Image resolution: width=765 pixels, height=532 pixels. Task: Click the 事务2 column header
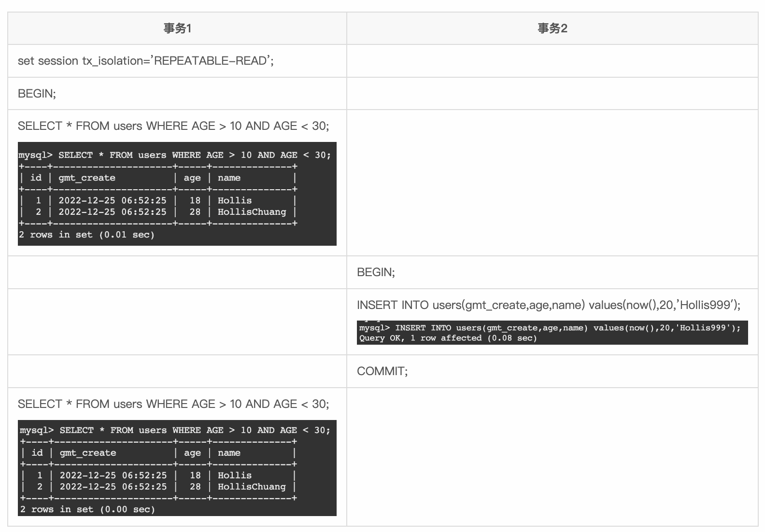552,28
